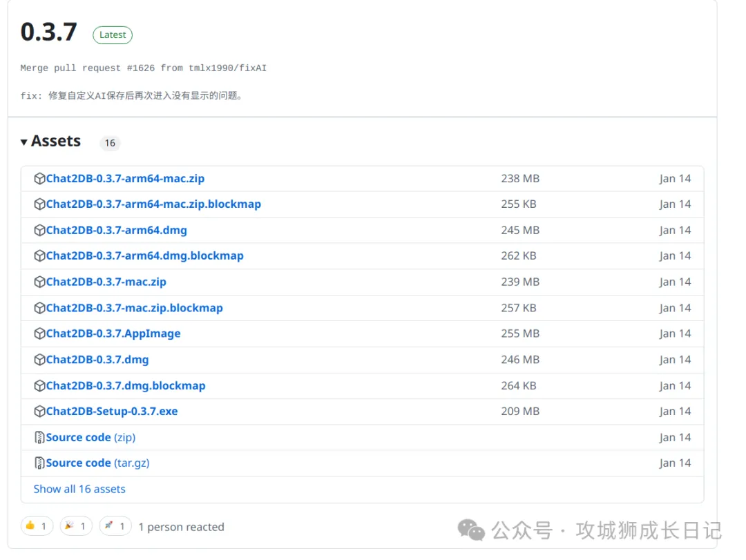Click package icon beside Chat2DB-0.3.7.AppImage
This screenshot has height=560, width=746.
click(x=39, y=334)
